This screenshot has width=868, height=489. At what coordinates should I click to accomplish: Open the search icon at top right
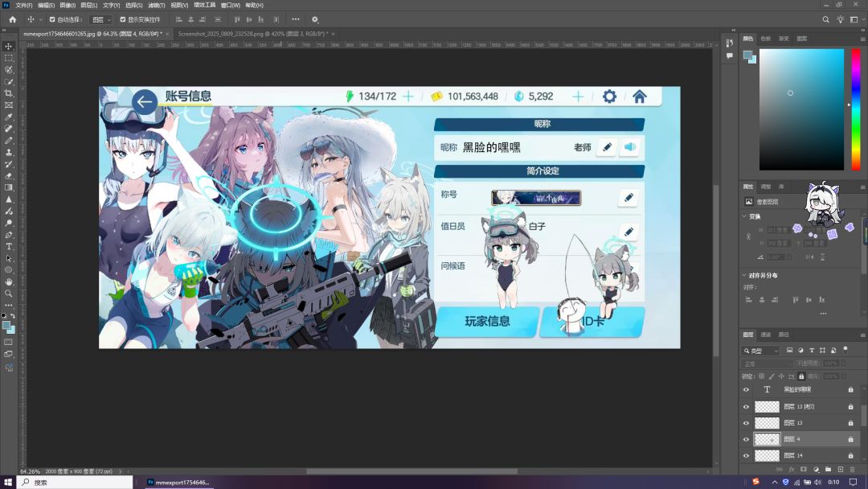pos(825,19)
